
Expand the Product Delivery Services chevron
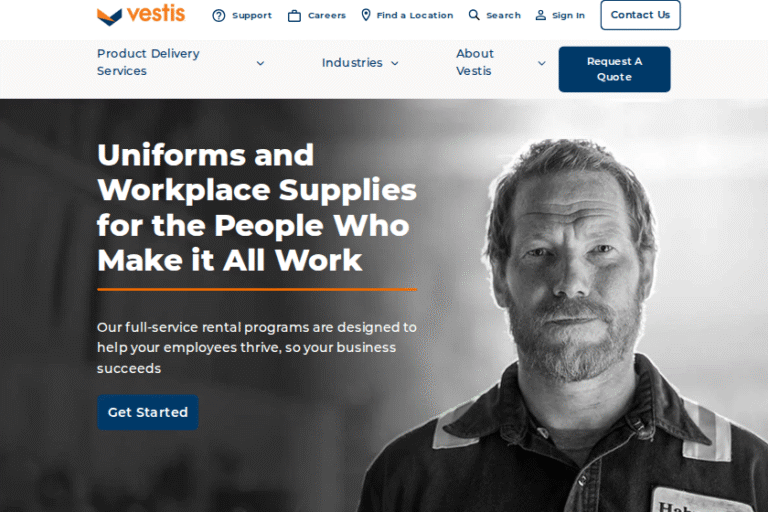[261, 63]
